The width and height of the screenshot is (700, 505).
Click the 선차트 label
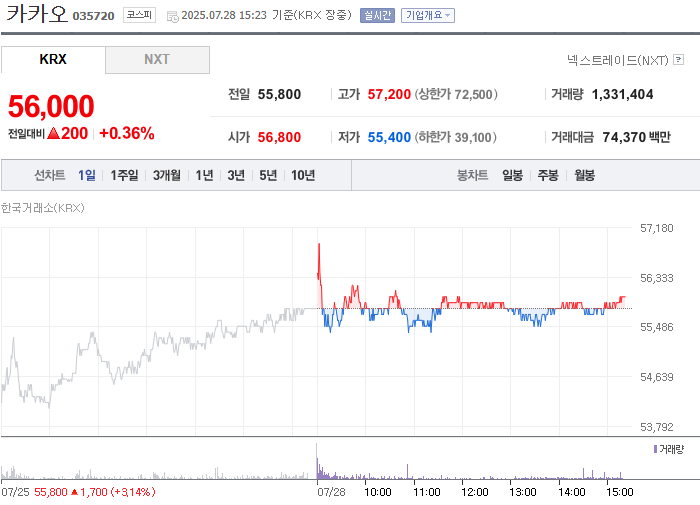(x=50, y=175)
